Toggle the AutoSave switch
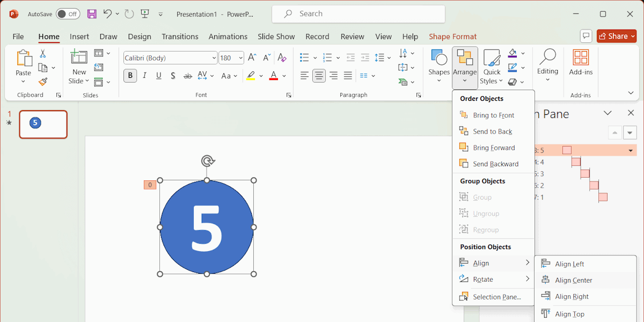 point(68,14)
